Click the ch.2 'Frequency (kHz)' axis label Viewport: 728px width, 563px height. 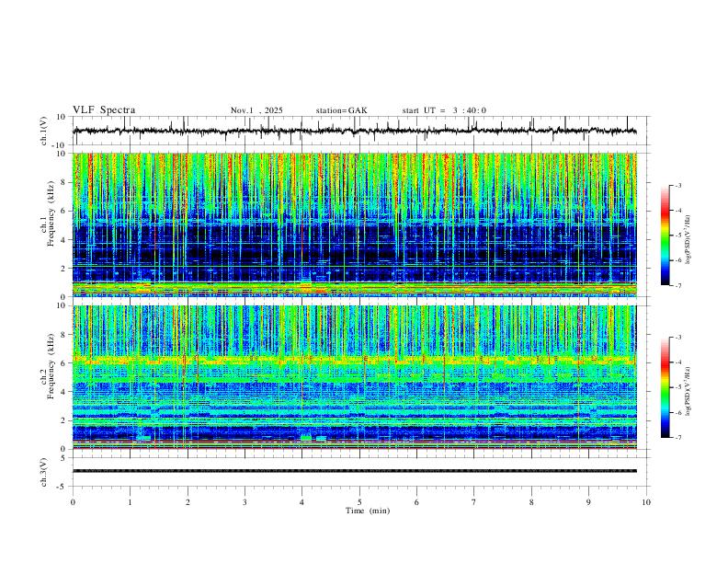coord(51,366)
